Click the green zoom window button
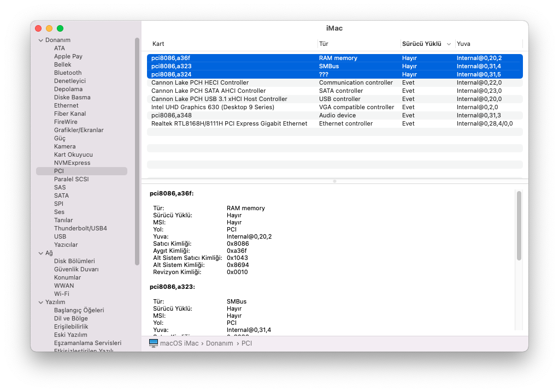The width and height of the screenshot is (559, 392). click(60, 28)
